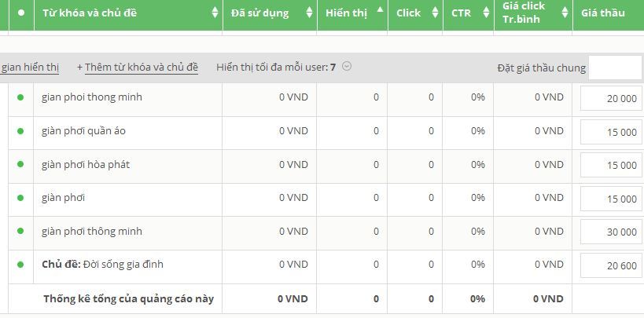Edit bid field showing 30 000

(611, 232)
